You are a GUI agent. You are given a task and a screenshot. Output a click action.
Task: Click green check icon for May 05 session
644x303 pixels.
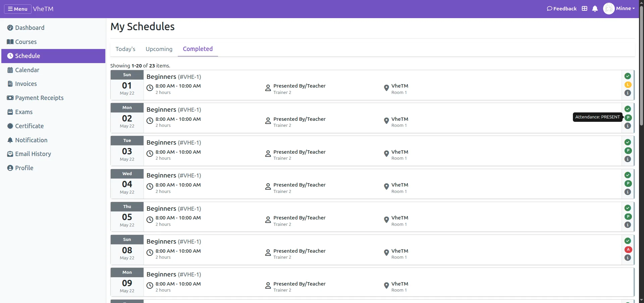point(628,208)
